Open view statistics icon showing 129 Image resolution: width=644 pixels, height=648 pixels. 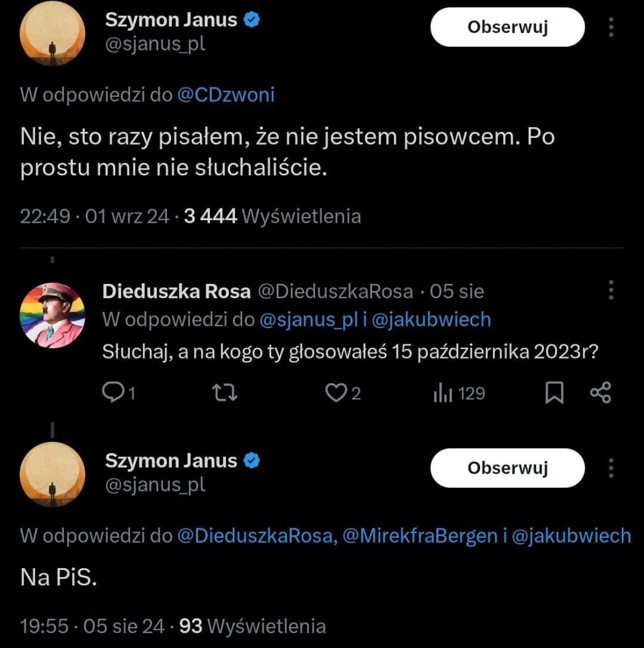point(443,393)
